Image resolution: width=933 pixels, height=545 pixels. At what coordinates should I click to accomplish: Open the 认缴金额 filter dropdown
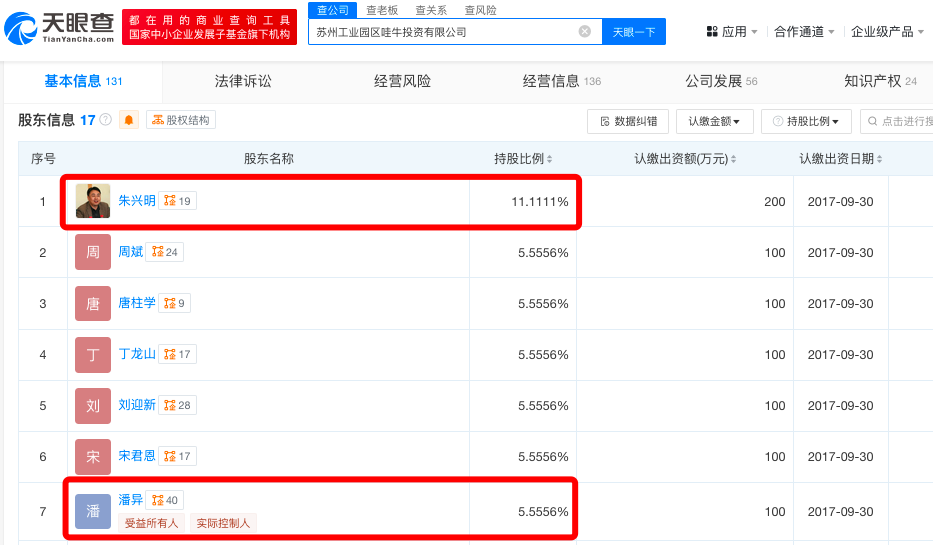[714, 121]
